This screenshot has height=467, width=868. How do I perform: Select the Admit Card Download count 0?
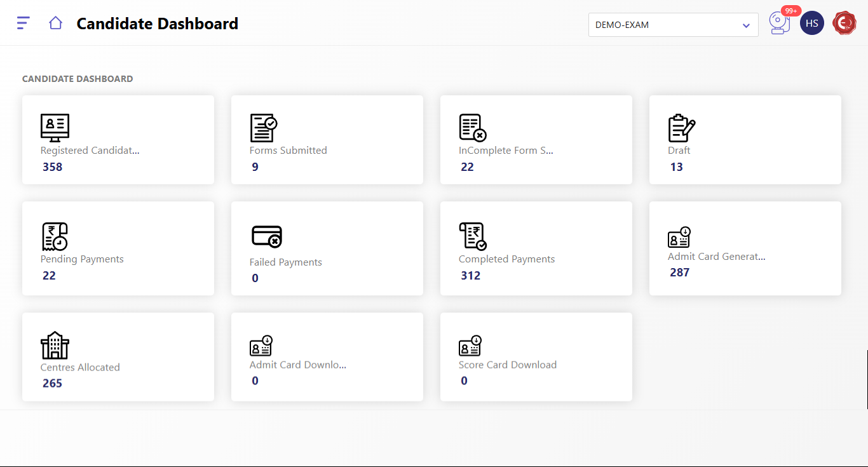255,381
